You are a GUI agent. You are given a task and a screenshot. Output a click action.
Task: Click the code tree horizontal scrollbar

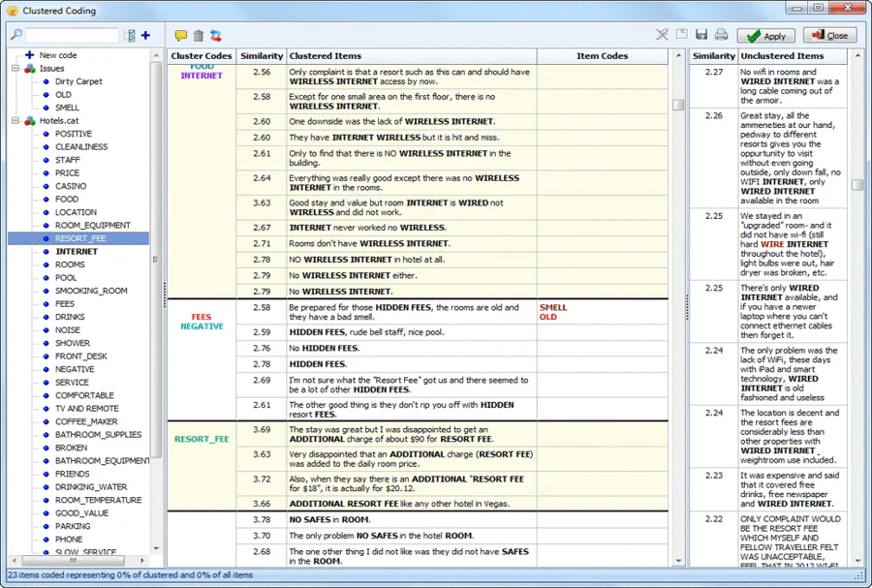tap(75, 560)
